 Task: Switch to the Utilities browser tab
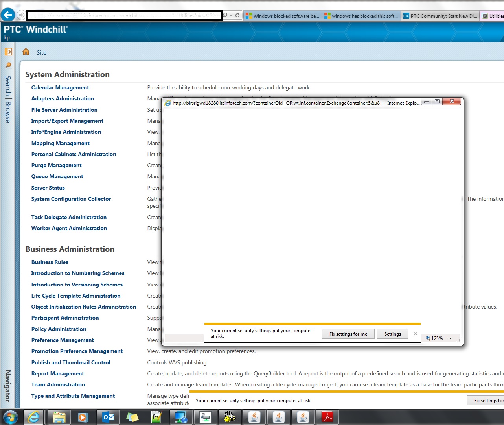click(492, 16)
